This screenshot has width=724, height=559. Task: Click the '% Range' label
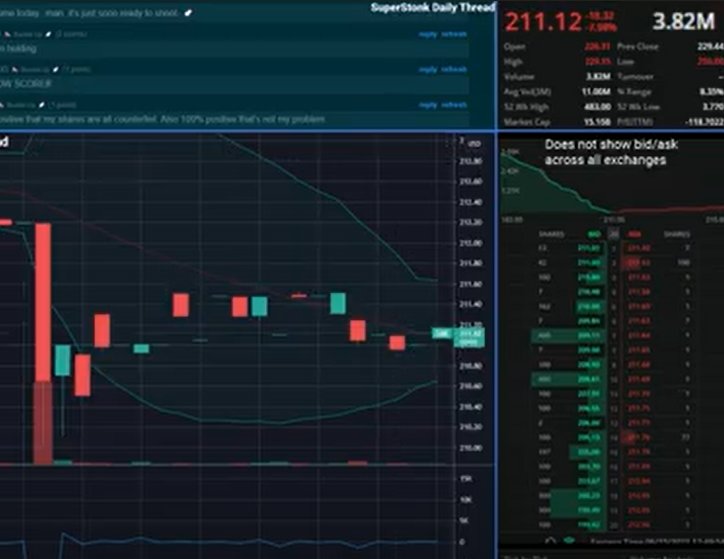634,92
